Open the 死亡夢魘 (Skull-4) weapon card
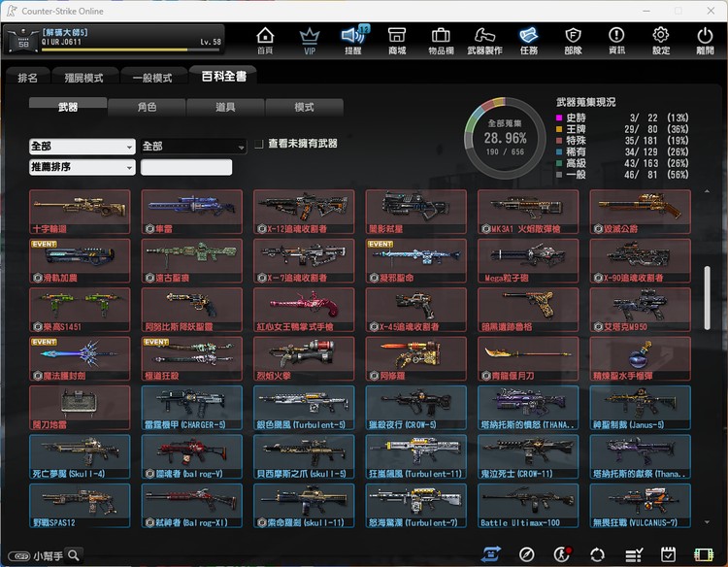 point(80,456)
